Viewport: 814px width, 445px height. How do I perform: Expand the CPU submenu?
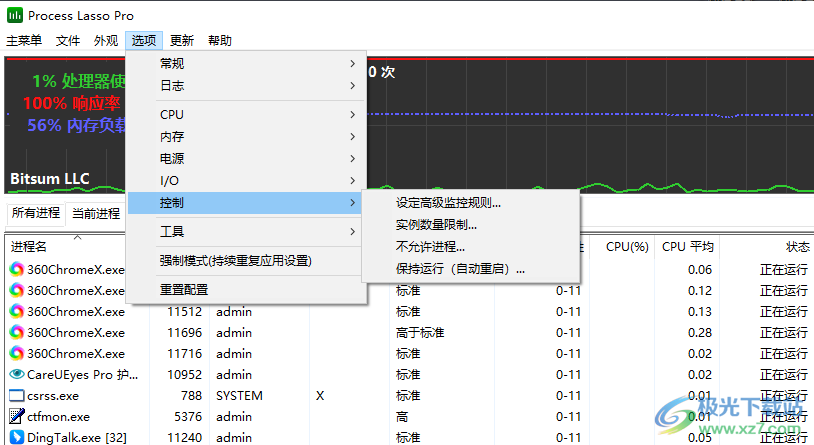[x=247, y=115]
